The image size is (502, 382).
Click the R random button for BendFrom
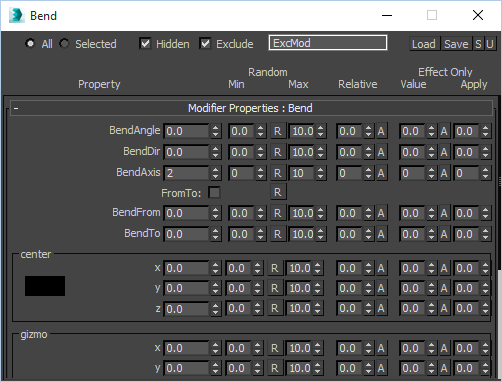coord(278,213)
